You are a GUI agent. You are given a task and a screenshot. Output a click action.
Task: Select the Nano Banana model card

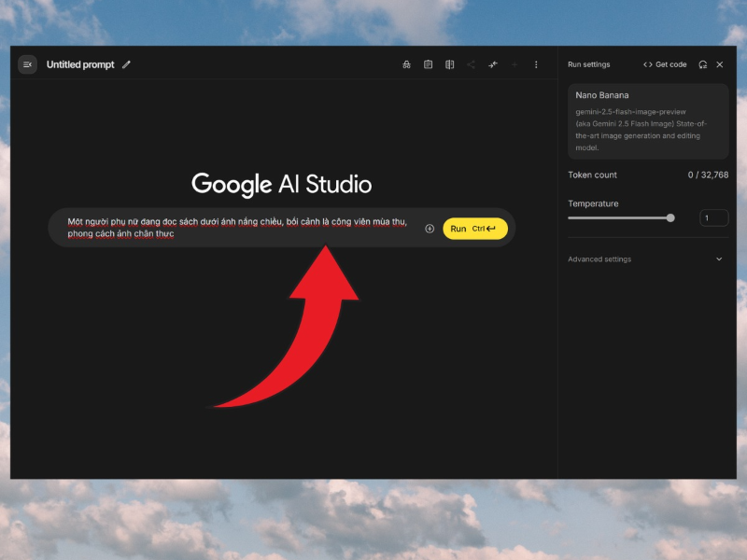(x=648, y=121)
